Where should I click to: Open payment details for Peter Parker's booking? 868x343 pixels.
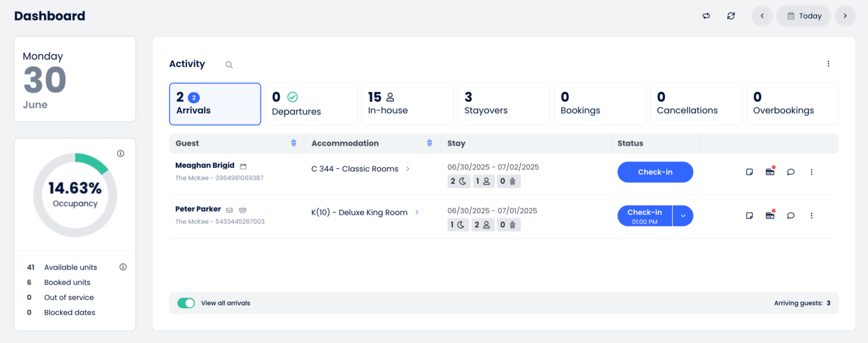[x=769, y=216]
